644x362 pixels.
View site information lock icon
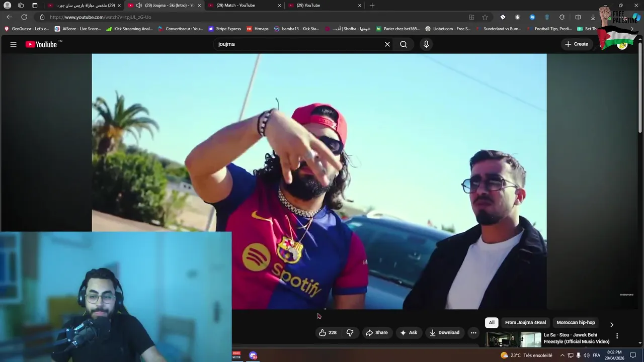(42, 17)
